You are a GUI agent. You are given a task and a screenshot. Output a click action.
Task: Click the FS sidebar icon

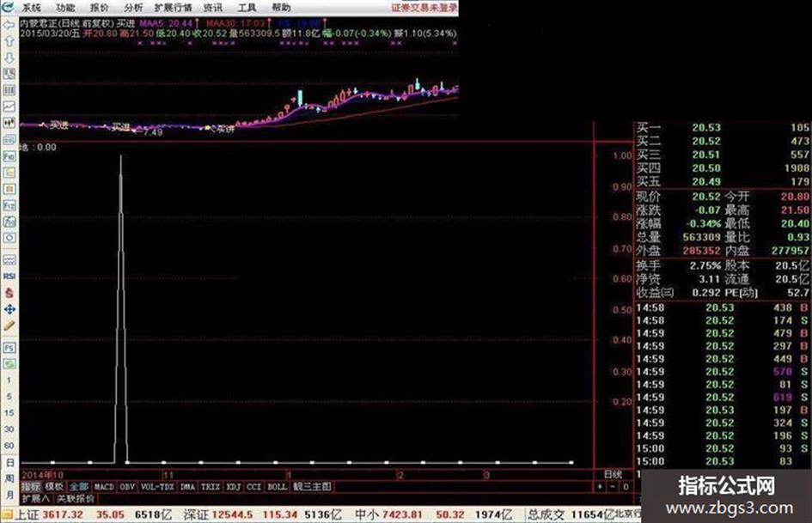[9, 348]
